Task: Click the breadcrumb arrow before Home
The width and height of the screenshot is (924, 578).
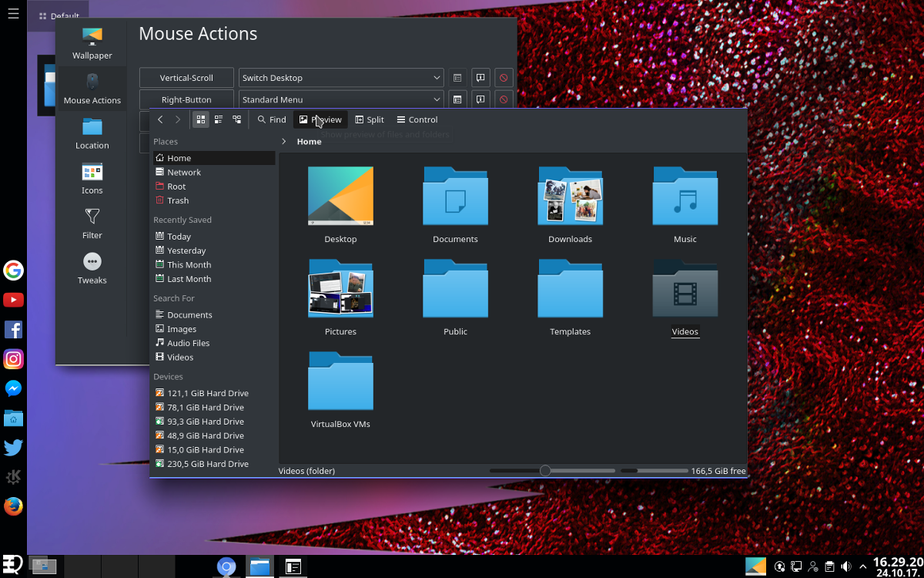Action: tap(284, 142)
